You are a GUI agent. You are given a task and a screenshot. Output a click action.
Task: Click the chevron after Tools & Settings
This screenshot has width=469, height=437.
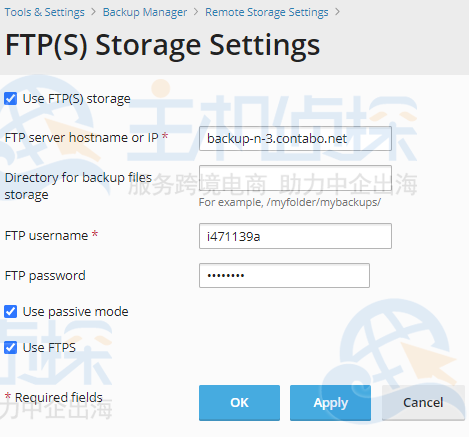click(x=94, y=12)
